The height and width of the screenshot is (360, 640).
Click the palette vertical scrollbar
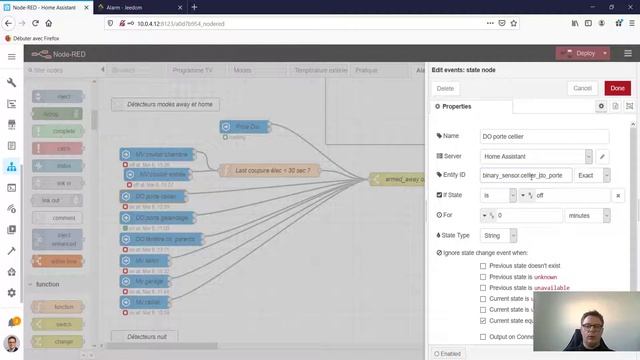point(94,120)
